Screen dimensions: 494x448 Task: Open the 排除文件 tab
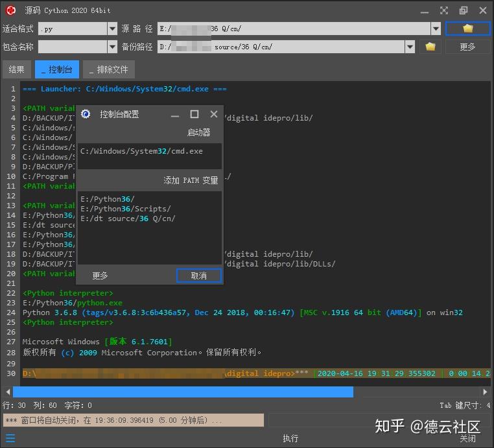[x=109, y=69]
